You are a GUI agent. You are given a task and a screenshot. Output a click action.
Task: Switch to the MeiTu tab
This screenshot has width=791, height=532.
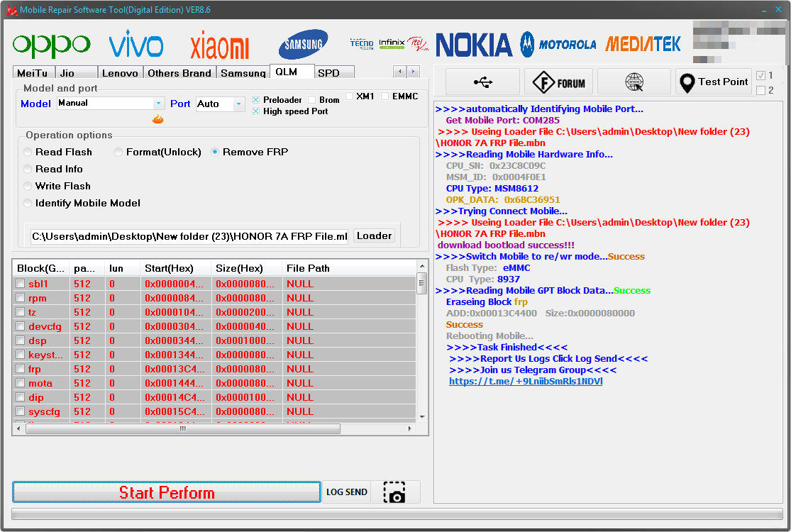point(33,72)
